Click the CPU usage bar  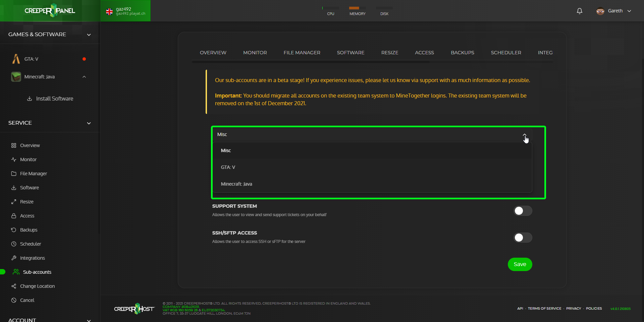point(330,8)
